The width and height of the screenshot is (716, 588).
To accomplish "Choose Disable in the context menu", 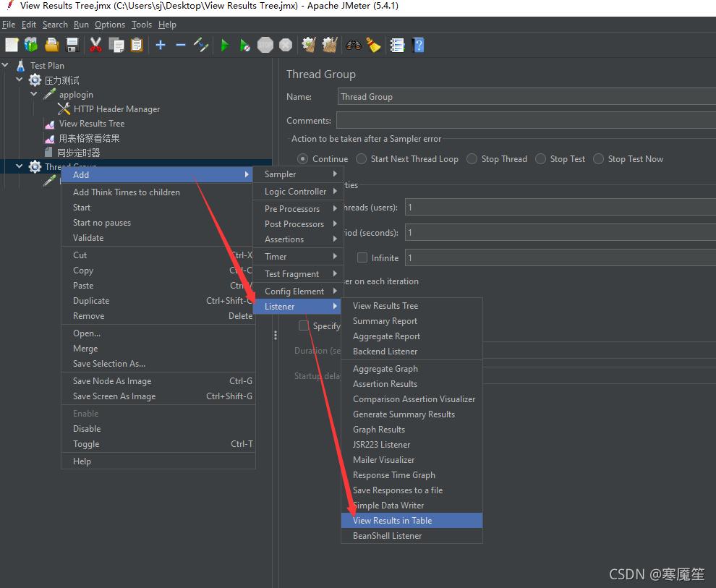I will [x=158, y=429].
